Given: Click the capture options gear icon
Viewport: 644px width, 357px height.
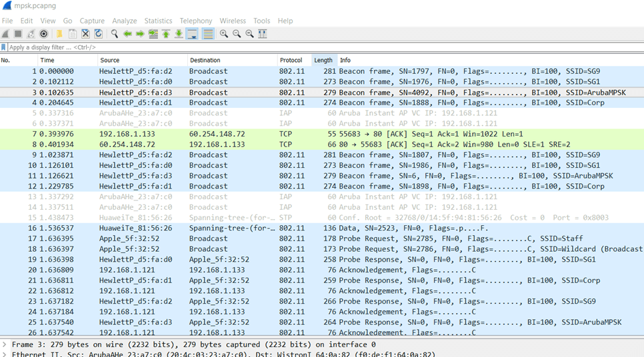Looking at the screenshot, I should click(x=44, y=34).
